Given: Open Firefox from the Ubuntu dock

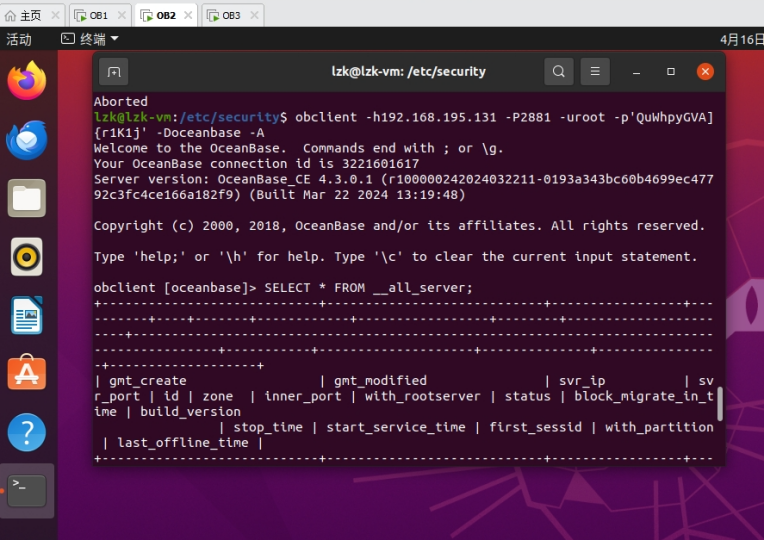Looking at the screenshot, I should coord(27,80).
